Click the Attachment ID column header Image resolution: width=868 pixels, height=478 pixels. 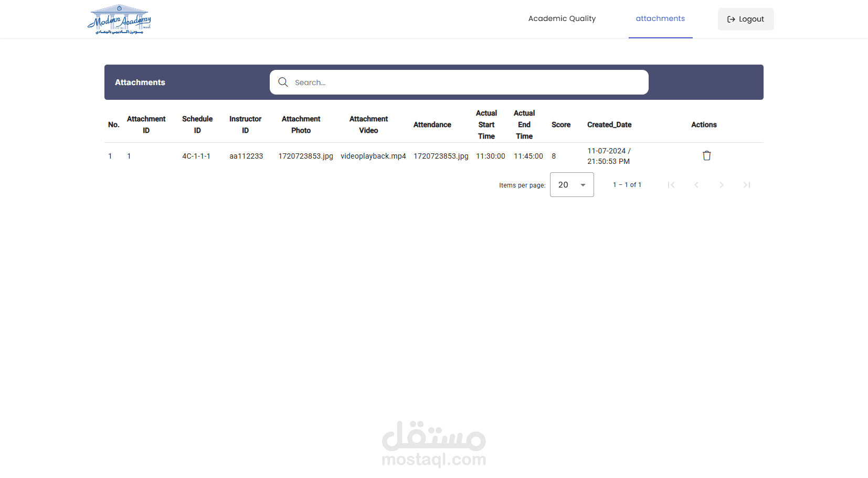tap(146, 124)
